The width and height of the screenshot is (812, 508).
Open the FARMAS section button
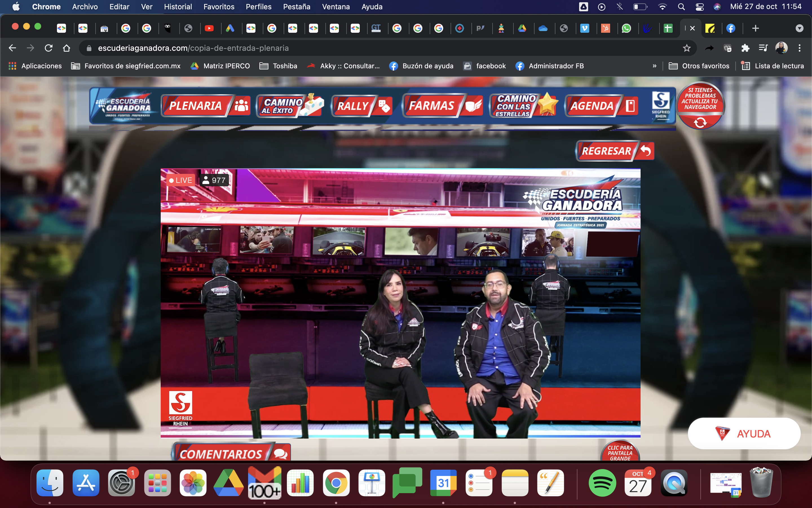click(442, 106)
